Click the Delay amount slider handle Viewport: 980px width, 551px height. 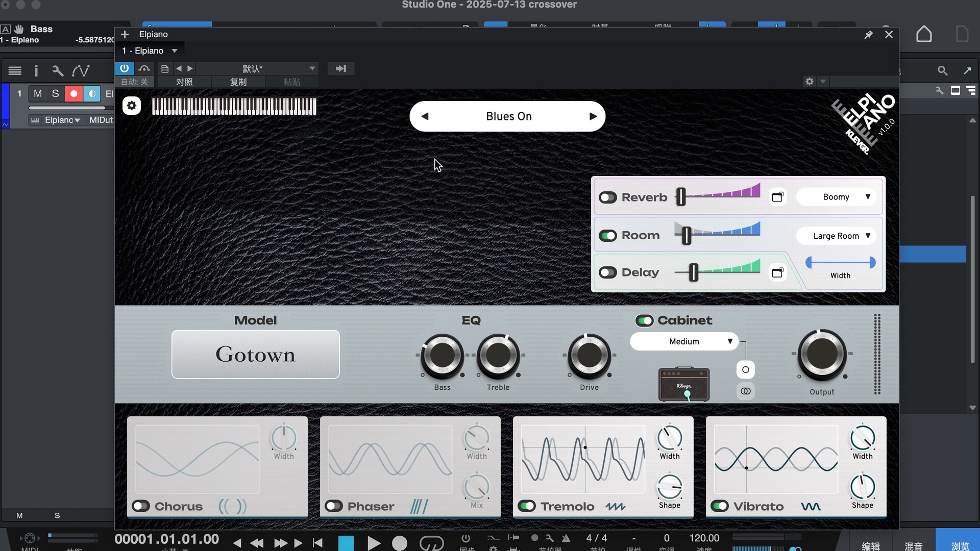(x=693, y=272)
